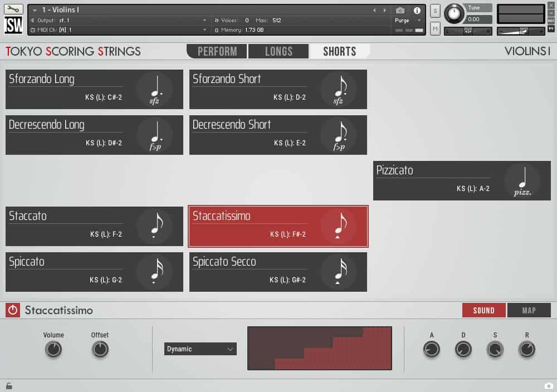Click the Sforzando Long sfz note icon
This screenshot has width=557, height=392.
pos(155,90)
